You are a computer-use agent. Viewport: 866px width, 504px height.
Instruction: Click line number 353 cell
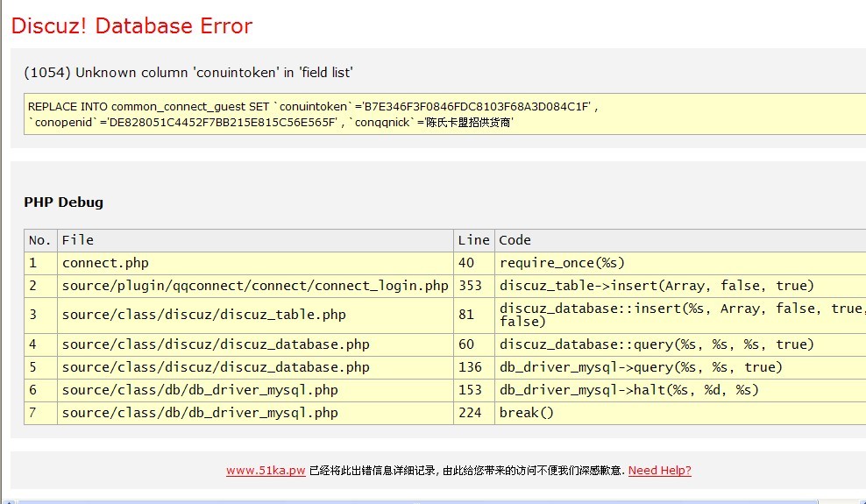pos(471,286)
